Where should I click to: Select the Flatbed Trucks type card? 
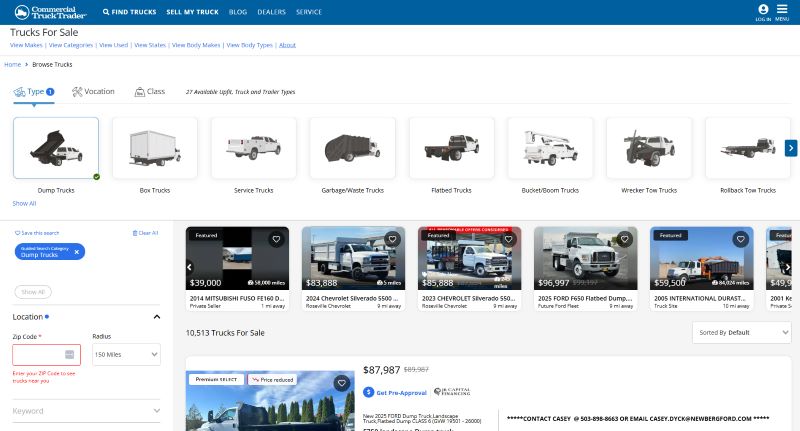[x=452, y=148]
